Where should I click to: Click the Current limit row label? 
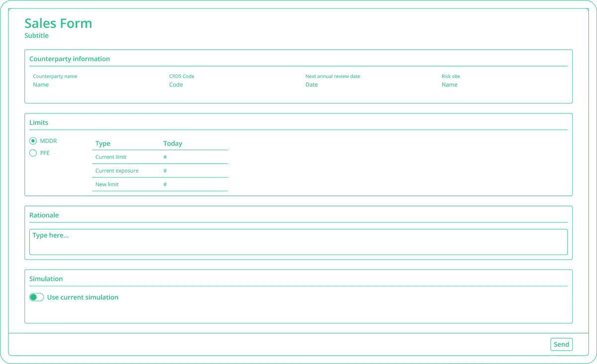tap(111, 157)
